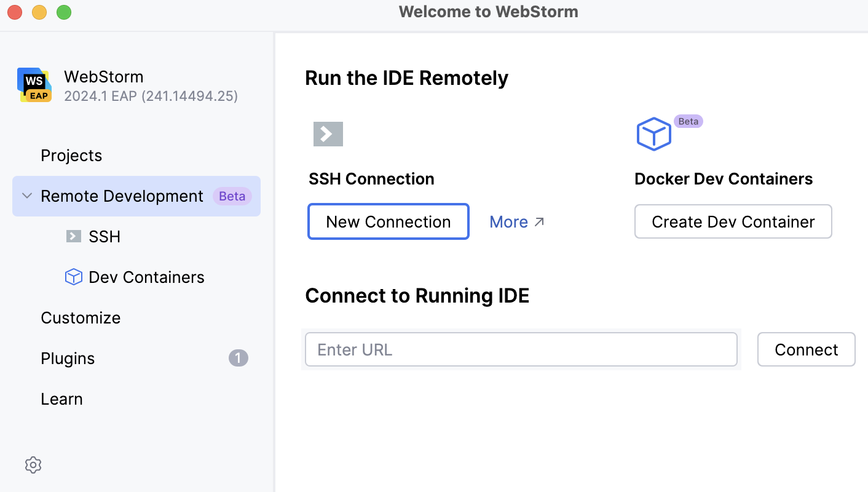The height and width of the screenshot is (492, 868).
Task: Click the Docker Dev Containers cube icon
Action: click(x=653, y=133)
